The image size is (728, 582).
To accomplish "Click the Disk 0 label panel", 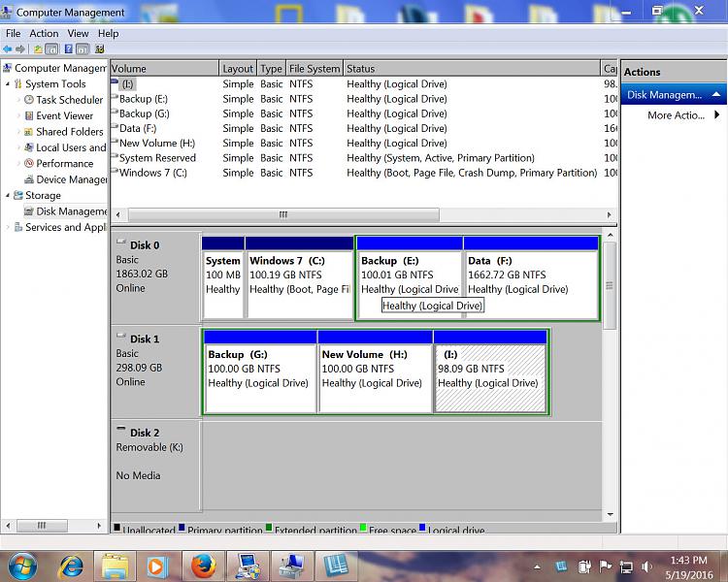I will (155, 277).
